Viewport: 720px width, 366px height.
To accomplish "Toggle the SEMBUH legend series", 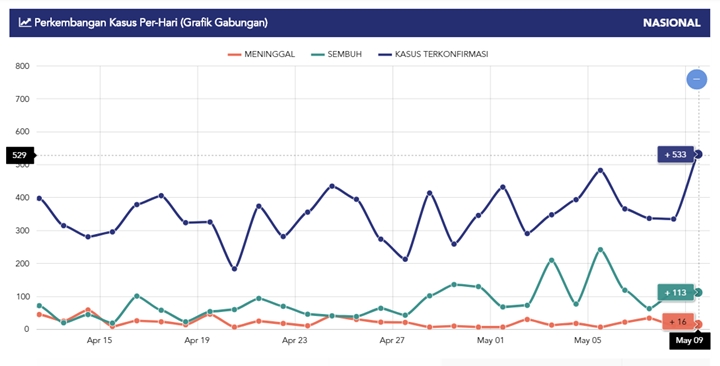I will (x=337, y=54).
